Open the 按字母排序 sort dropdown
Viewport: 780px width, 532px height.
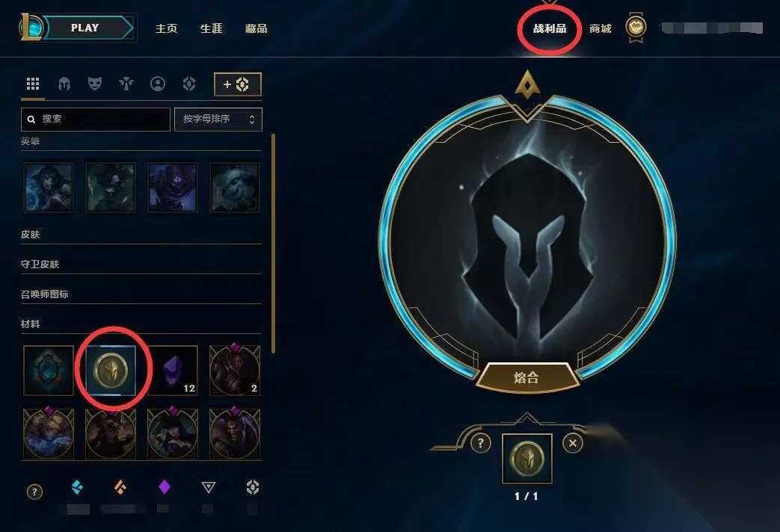pos(218,120)
